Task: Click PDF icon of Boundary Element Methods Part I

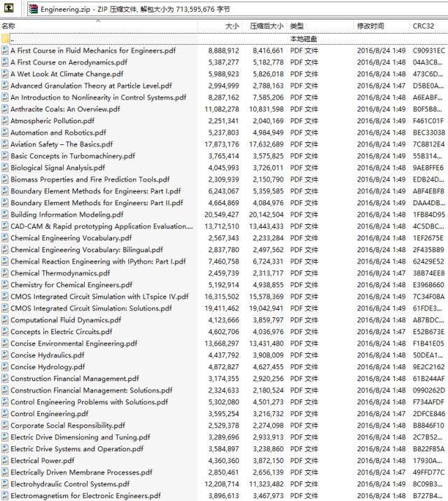Action: 5,191
